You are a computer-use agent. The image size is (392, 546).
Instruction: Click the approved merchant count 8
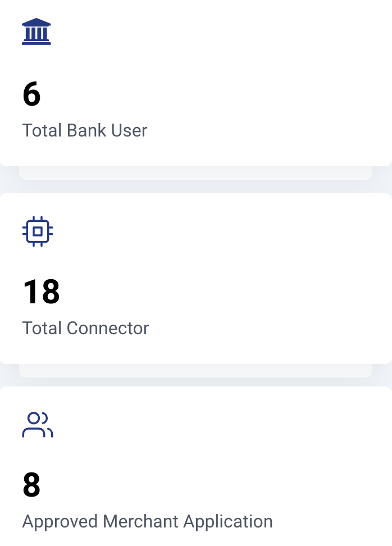[31, 485]
